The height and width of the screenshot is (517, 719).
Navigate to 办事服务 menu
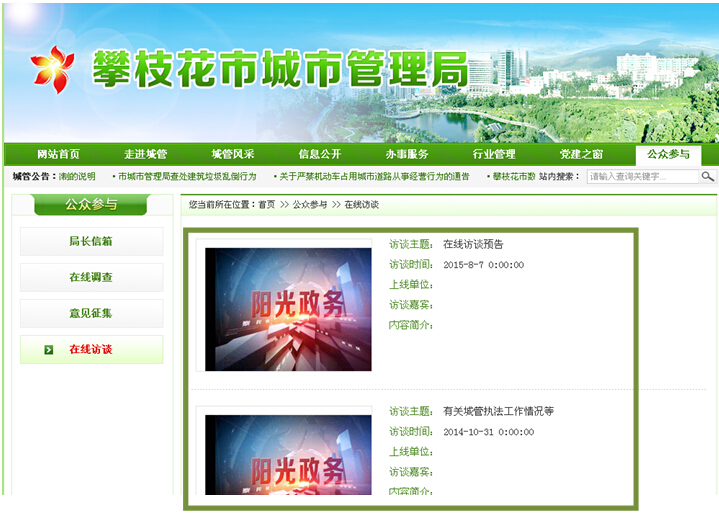[x=406, y=154]
